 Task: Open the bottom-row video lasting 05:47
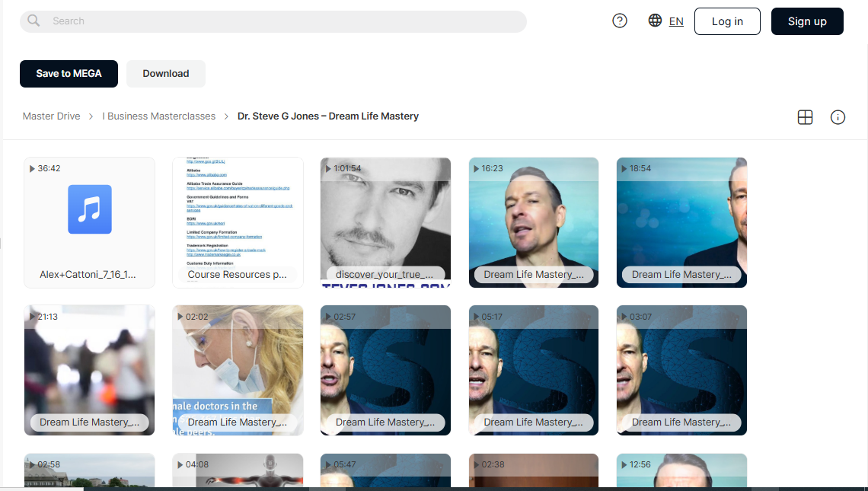[385, 470]
